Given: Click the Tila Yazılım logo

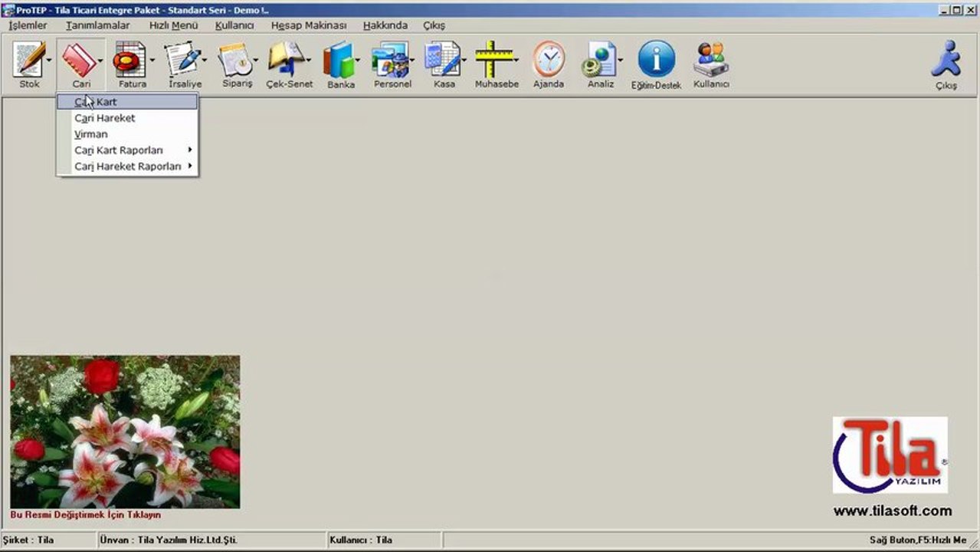Looking at the screenshot, I should [890, 455].
